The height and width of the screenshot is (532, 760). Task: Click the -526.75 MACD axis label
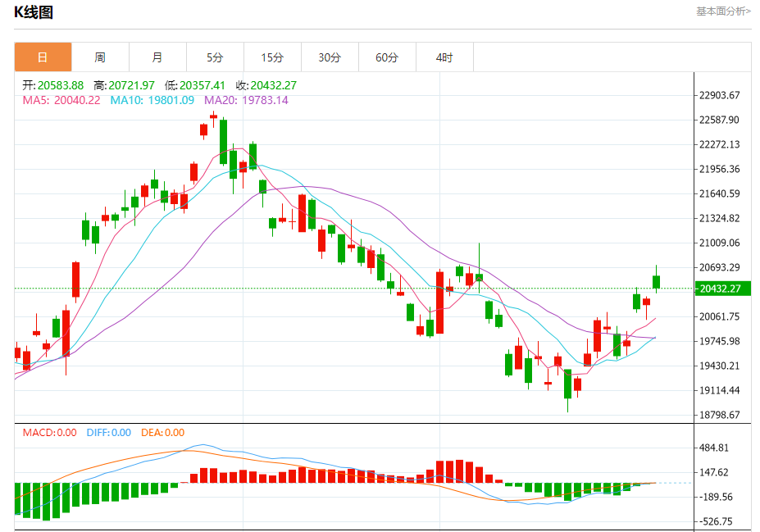(x=716, y=521)
